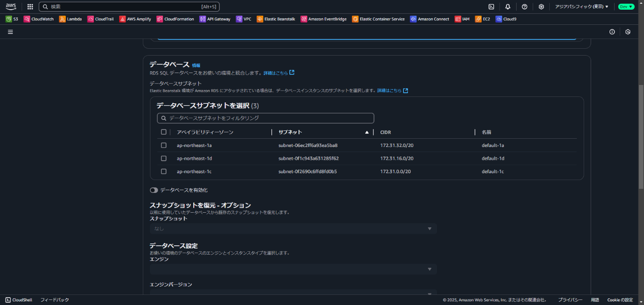Check the ap-northeast-1c subnet row
This screenshot has width=644, height=305.
[164, 171]
